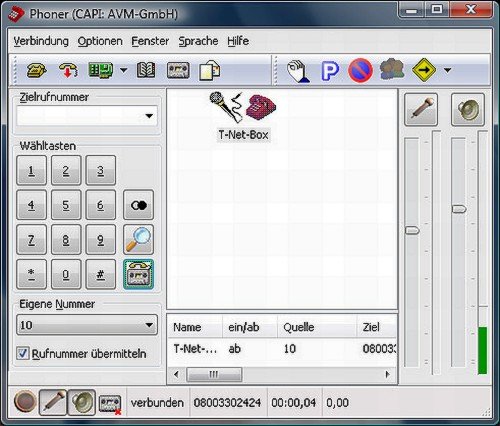500x426 pixels.
Task: Click the cassette answering machine toolbar icon
Action: (x=178, y=70)
